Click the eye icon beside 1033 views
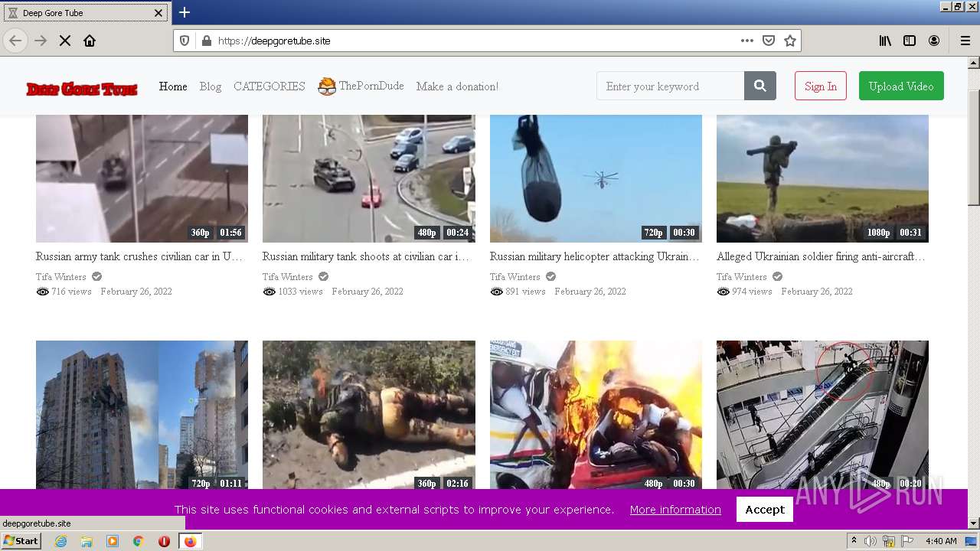980x551 pixels. pyautogui.click(x=269, y=292)
